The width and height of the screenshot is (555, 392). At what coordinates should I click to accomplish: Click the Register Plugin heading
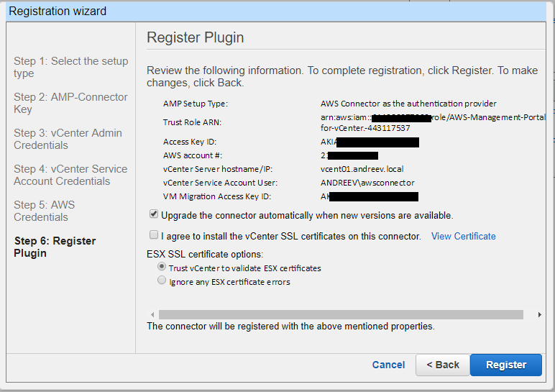click(x=196, y=37)
